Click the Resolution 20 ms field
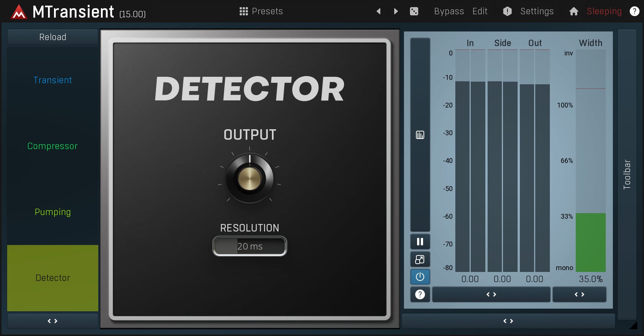Screen dimensions: 644x336 coord(250,246)
